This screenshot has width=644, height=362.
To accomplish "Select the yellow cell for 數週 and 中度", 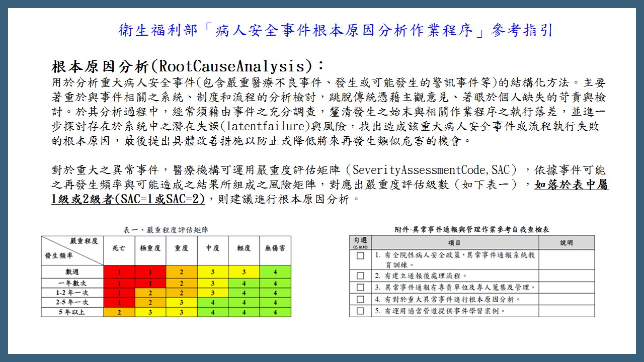I will click(x=213, y=272).
